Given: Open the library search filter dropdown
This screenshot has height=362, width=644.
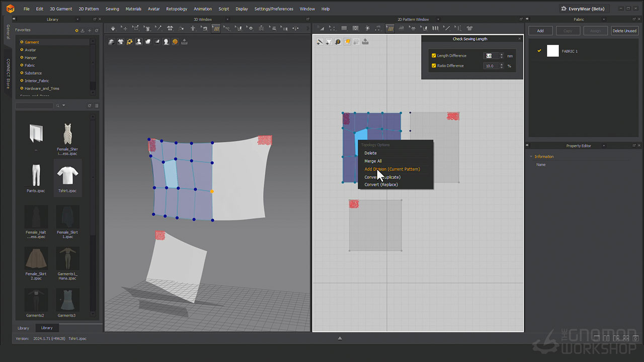Looking at the screenshot, I should (64, 106).
